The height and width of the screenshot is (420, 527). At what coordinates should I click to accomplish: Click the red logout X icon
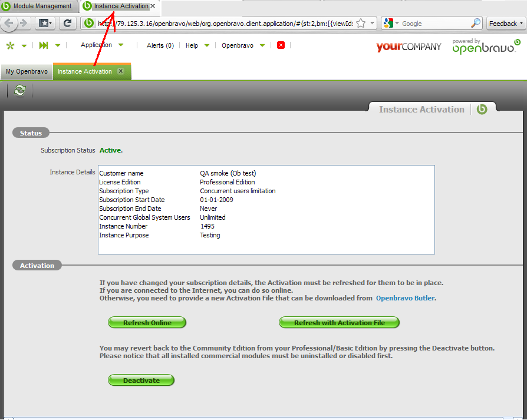click(x=281, y=45)
